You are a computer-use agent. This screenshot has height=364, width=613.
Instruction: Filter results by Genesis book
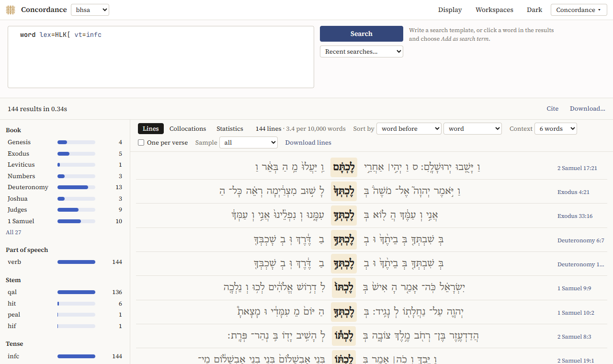pos(65,142)
